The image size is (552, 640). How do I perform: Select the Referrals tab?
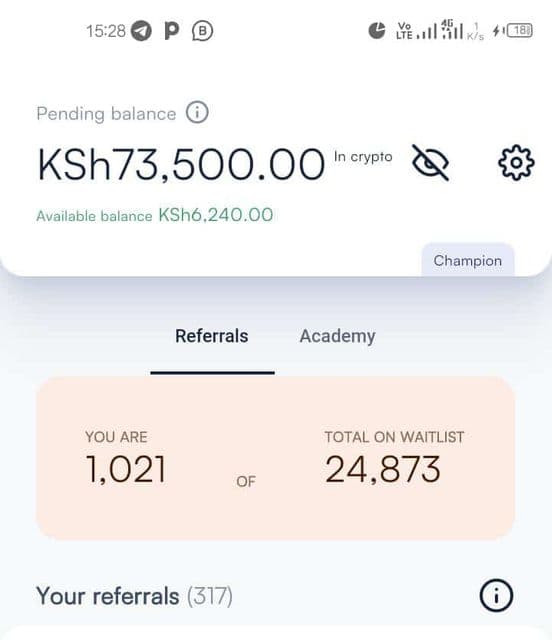(x=211, y=336)
